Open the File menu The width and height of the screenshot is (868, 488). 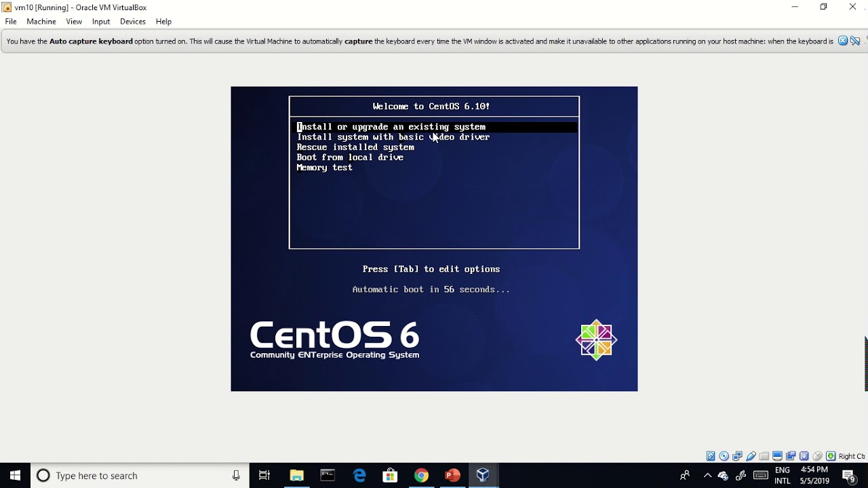11,22
